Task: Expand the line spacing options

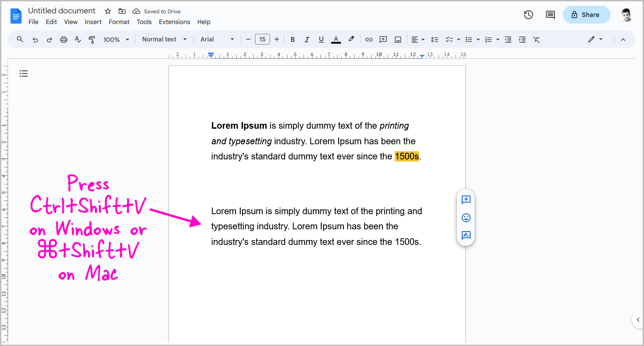Action: 435,39
